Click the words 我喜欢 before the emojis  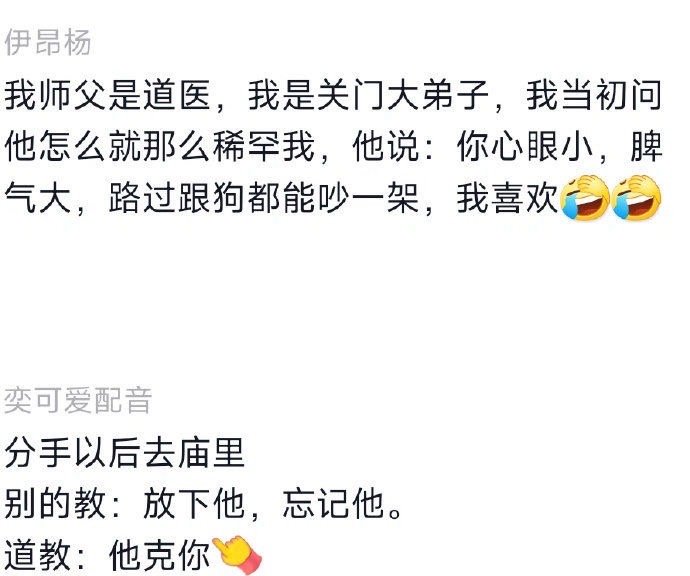coord(507,198)
